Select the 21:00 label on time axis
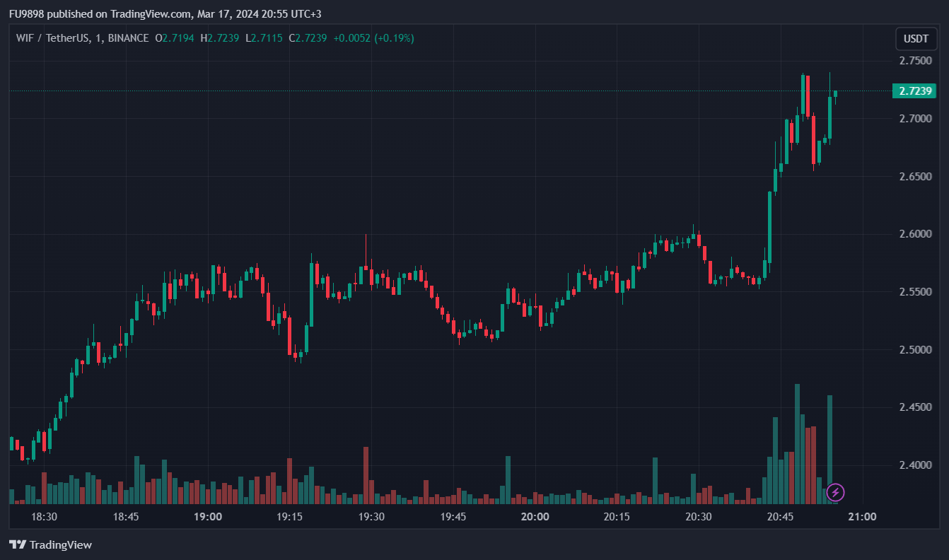Image resolution: width=949 pixels, height=560 pixels. click(861, 517)
